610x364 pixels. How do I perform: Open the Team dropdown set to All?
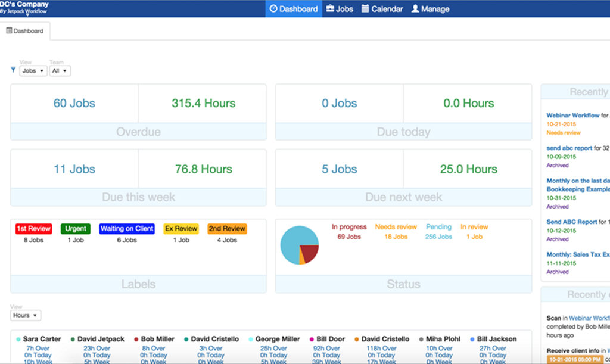[60, 70]
